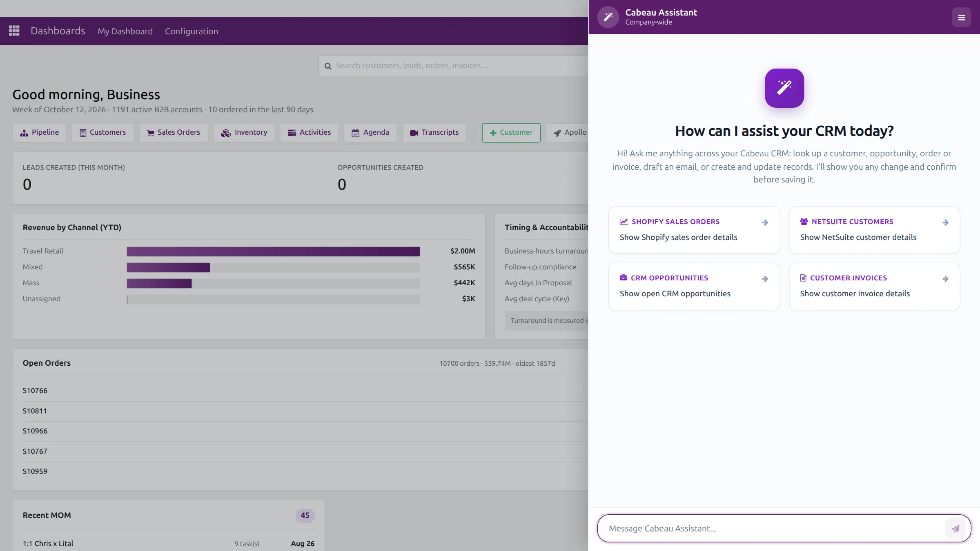
Task: Click the Travel Retail revenue bar
Action: [273, 251]
